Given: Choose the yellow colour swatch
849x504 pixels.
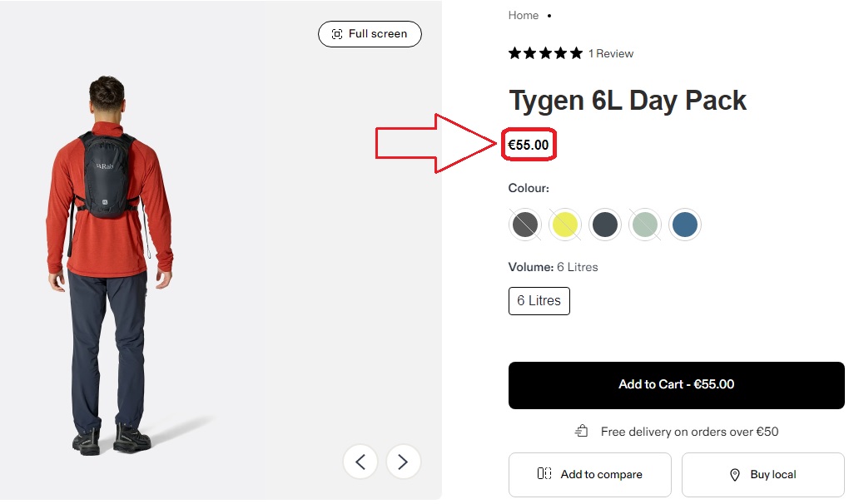Looking at the screenshot, I should coord(565,225).
